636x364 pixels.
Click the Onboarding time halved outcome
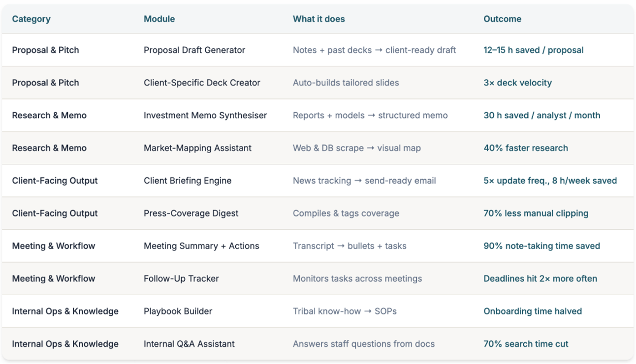pos(532,311)
